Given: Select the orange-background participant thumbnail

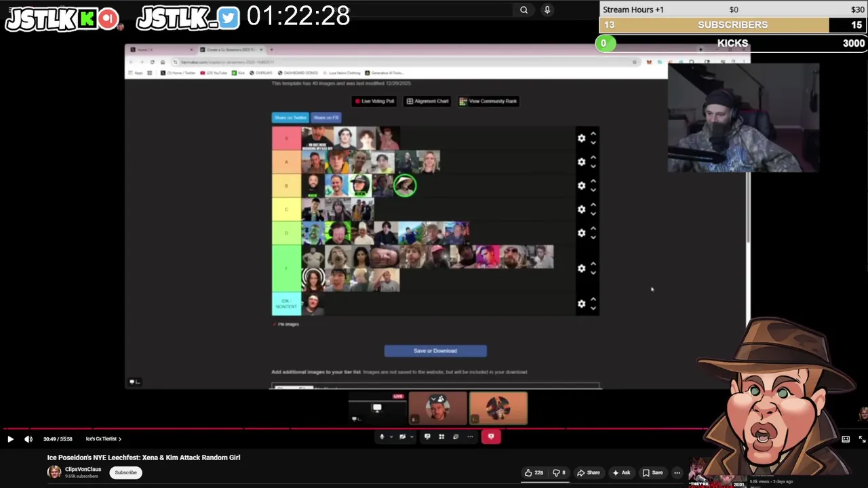Looking at the screenshot, I should 498,409.
